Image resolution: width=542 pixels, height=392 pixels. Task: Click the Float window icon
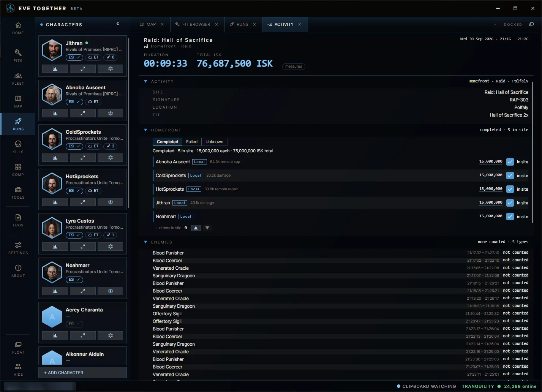click(18, 348)
